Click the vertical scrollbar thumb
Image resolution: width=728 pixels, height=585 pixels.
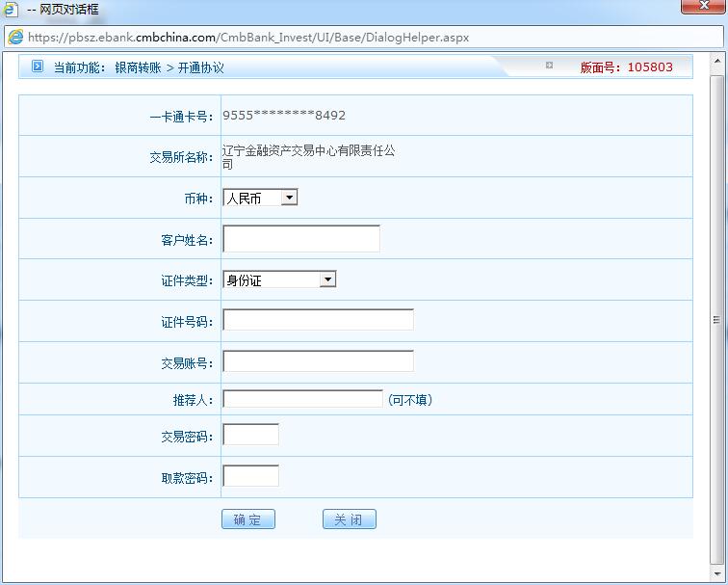pyautogui.click(x=716, y=320)
